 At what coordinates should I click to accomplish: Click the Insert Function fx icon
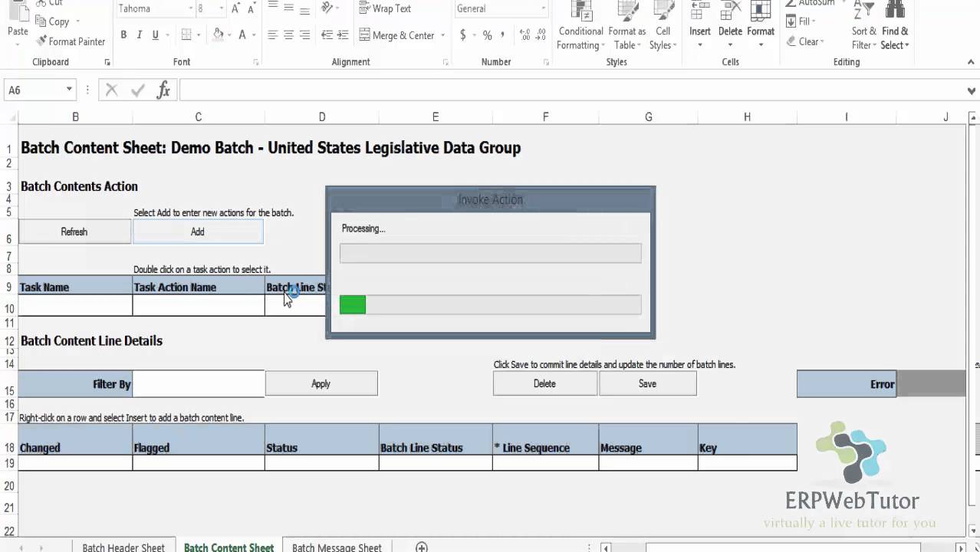163,90
